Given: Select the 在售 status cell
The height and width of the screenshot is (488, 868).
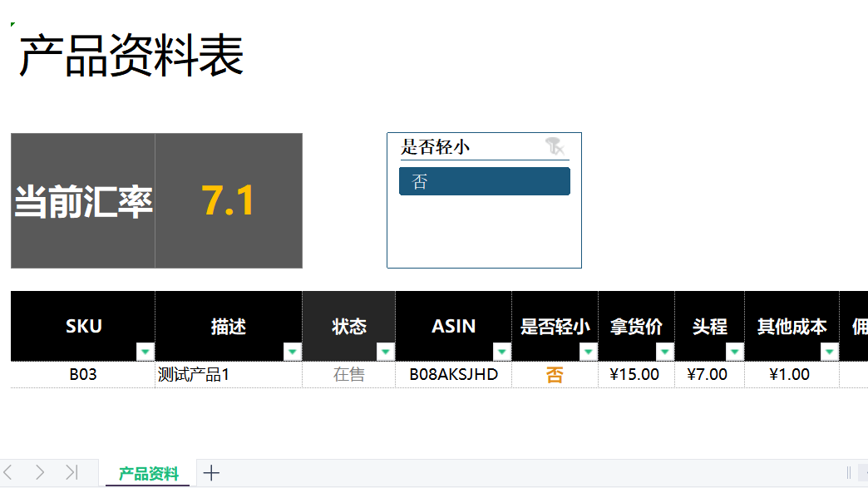Looking at the screenshot, I should point(348,375).
